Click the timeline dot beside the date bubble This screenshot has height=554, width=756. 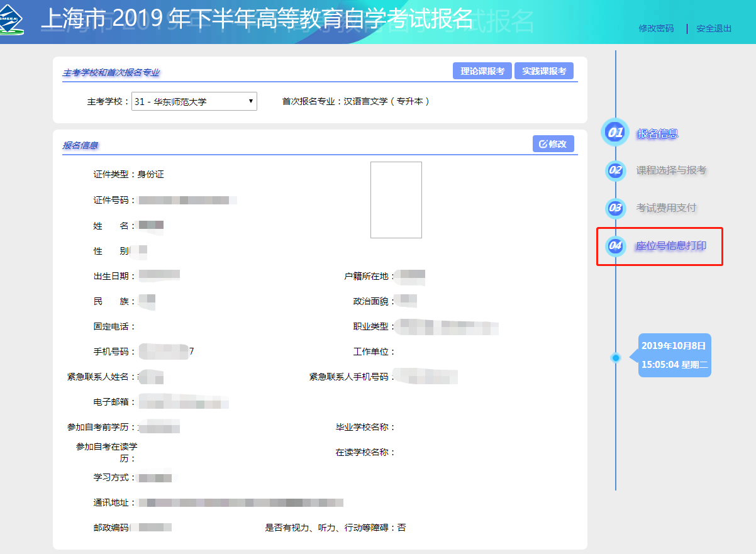click(x=614, y=357)
